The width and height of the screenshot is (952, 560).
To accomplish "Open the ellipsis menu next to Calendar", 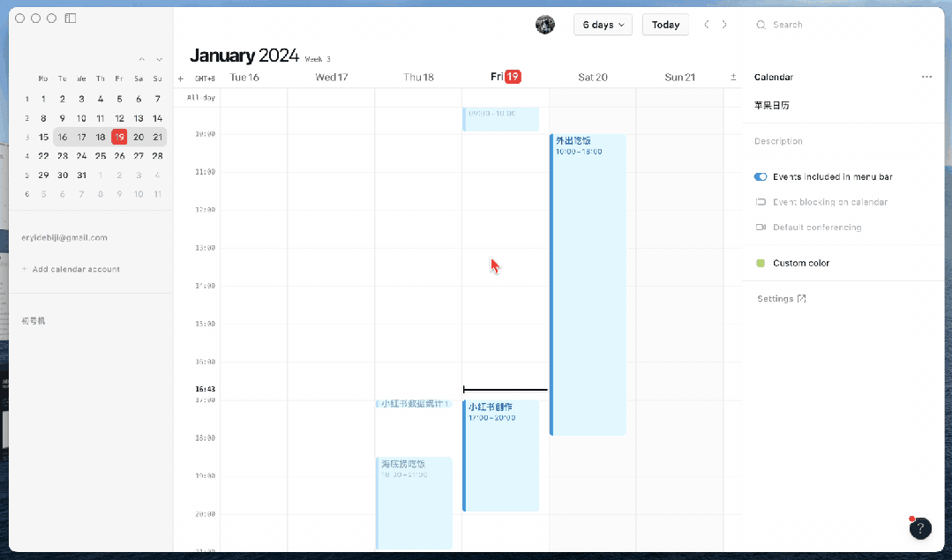I will coord(926,77).
